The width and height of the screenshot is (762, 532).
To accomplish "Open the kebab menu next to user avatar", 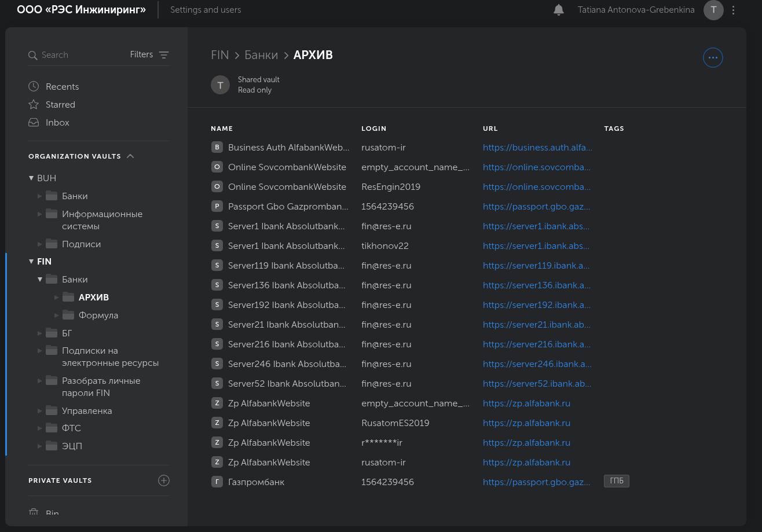I will click(734, 10).
